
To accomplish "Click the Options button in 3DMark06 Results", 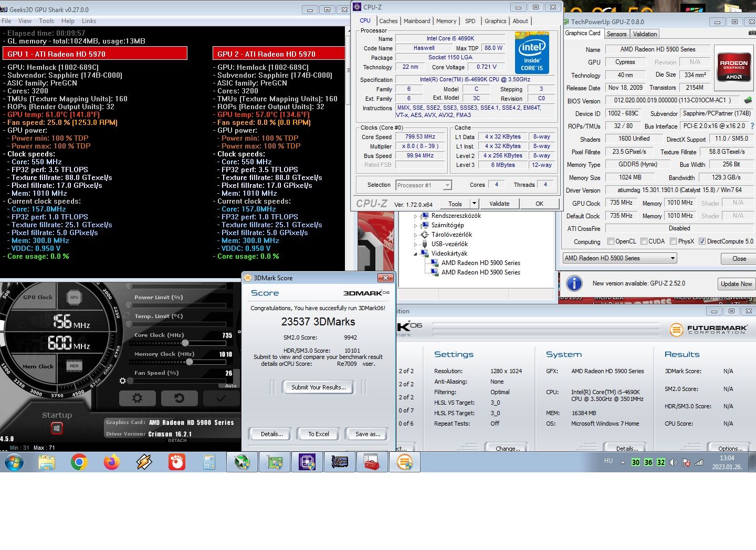I will pos(730,448).
